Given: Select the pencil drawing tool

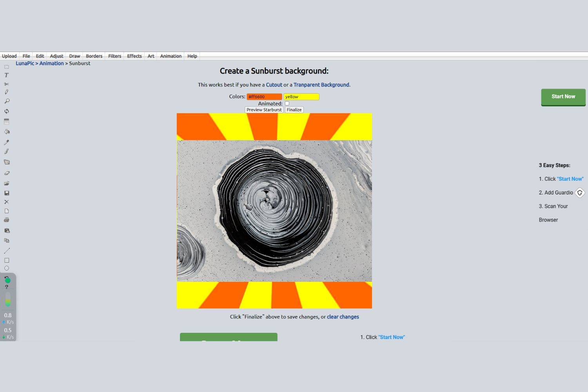Looking at the screenshot, I should point(7,92).
